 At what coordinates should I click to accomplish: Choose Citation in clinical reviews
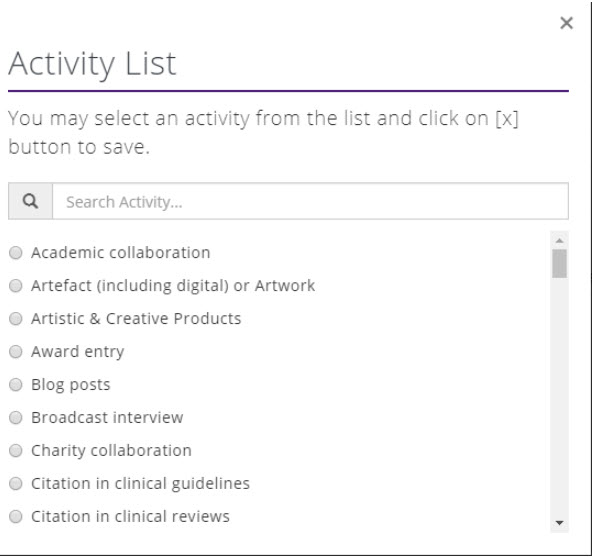tap(16, 516)
